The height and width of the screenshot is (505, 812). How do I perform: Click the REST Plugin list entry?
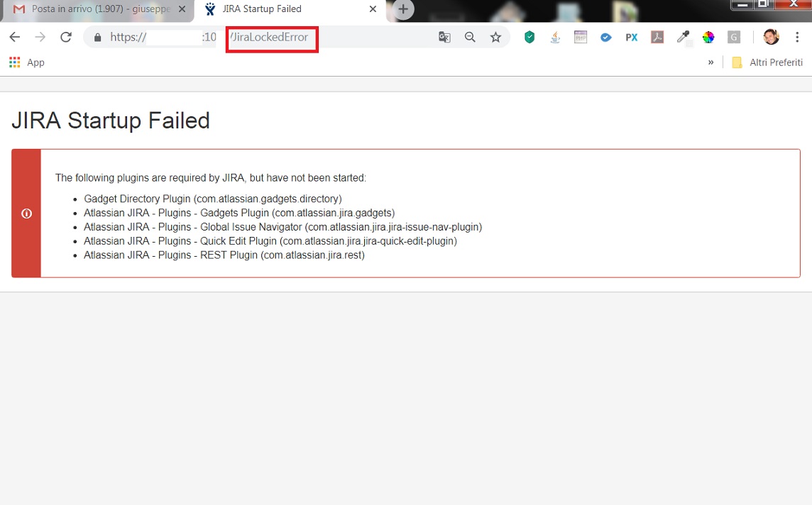(224, 255)
